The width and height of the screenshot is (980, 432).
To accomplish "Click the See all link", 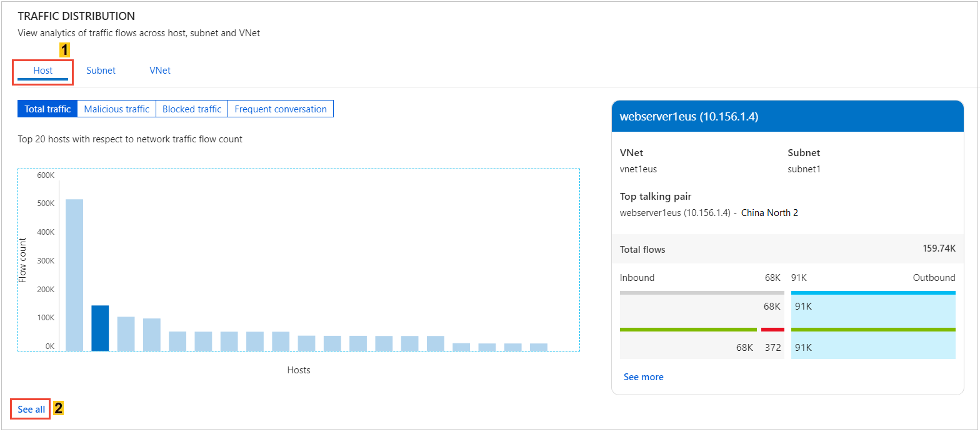I will click(x=31, y=410).
